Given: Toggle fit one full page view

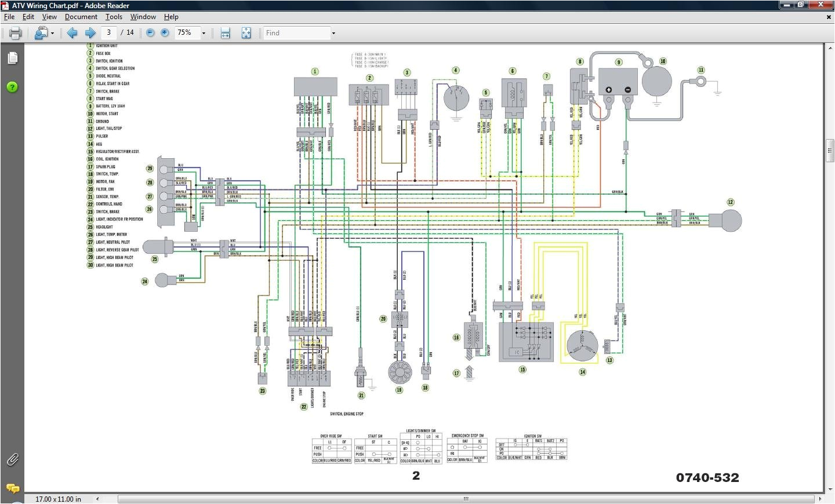Looking at the screenshot, I should [246, 33].
